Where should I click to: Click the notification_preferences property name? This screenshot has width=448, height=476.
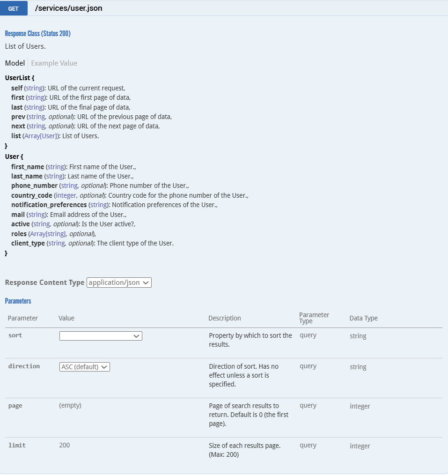tap(49, 205)
